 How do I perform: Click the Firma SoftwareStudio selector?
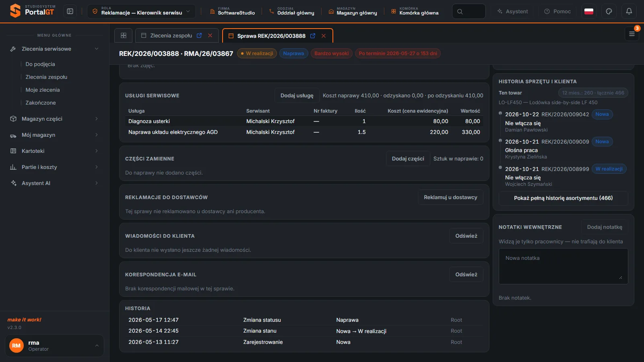coord(232,11)
